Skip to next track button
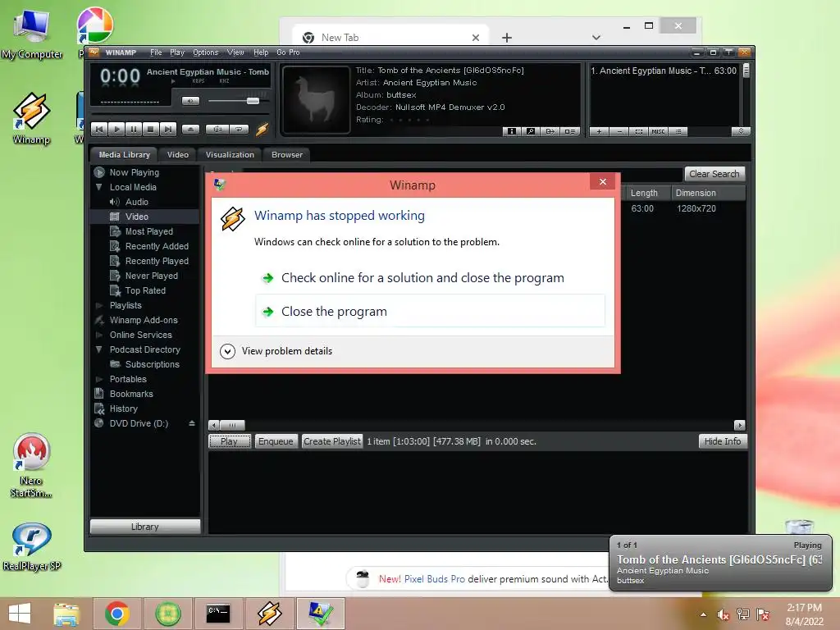The height and width of the screenshot is (630, 840). point(167,129)
